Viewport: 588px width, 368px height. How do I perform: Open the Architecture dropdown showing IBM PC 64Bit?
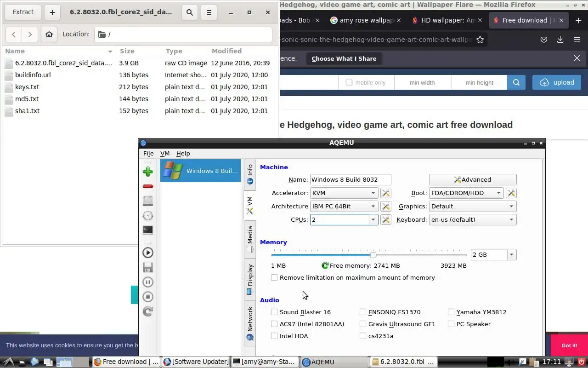pyautogui.click(x=344, y=206)
